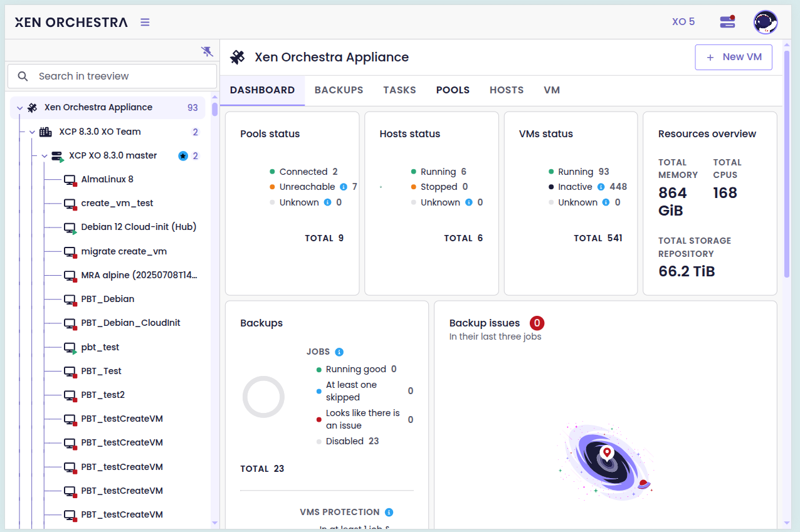Click the running VM icon for pbt_test
The height and width of the screenshot is (532, 800).
click(x=70, y=348)
